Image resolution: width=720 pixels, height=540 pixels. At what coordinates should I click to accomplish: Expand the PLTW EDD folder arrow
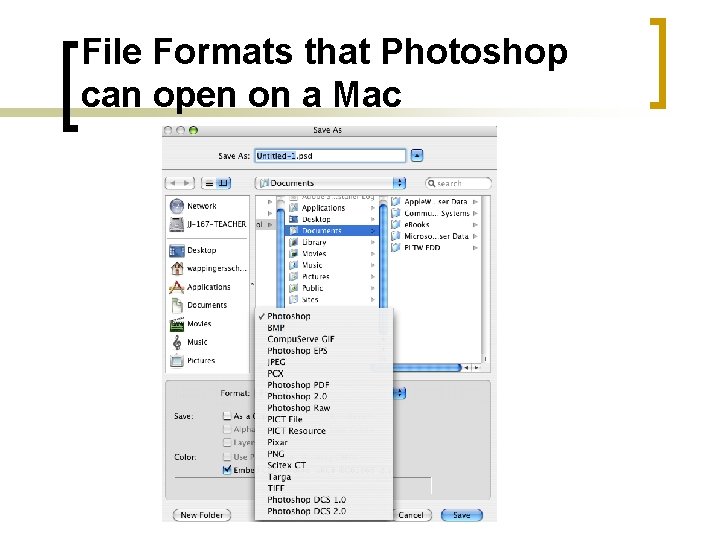[475, 248]
